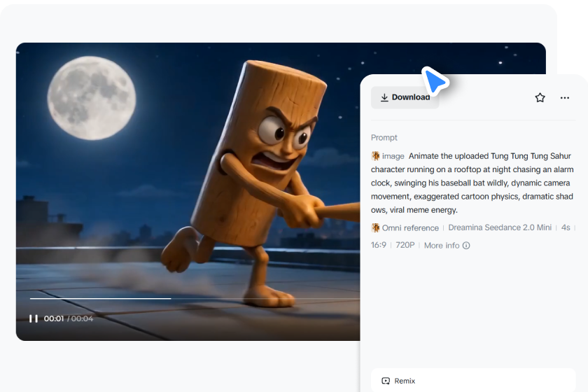Pause the video playback
Image resolution: width=588 pixels, height=392 pixels.
pos(34,318)
